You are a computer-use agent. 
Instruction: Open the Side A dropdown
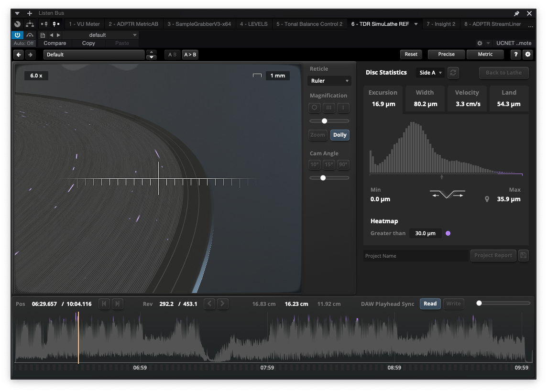pos(430,73)
